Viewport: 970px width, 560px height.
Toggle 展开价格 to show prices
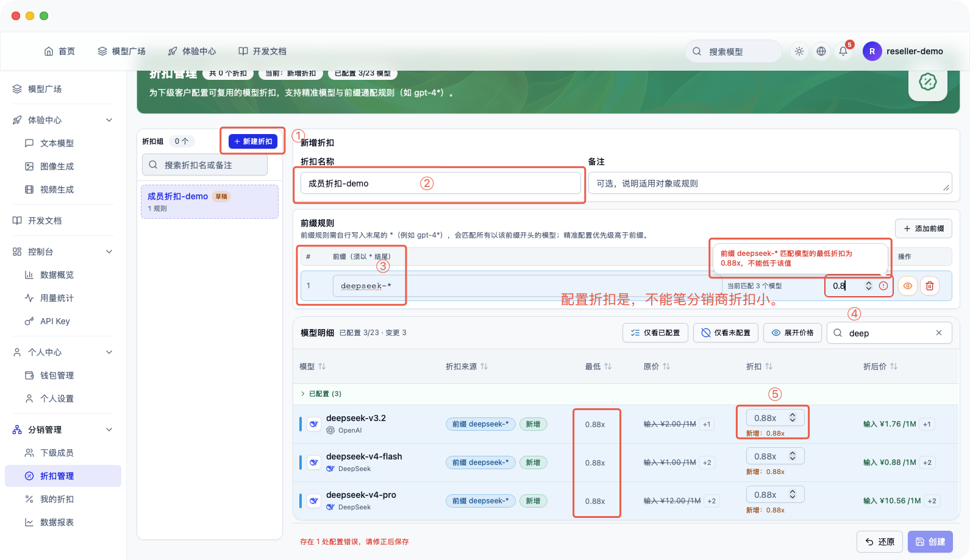pos(793,333)
